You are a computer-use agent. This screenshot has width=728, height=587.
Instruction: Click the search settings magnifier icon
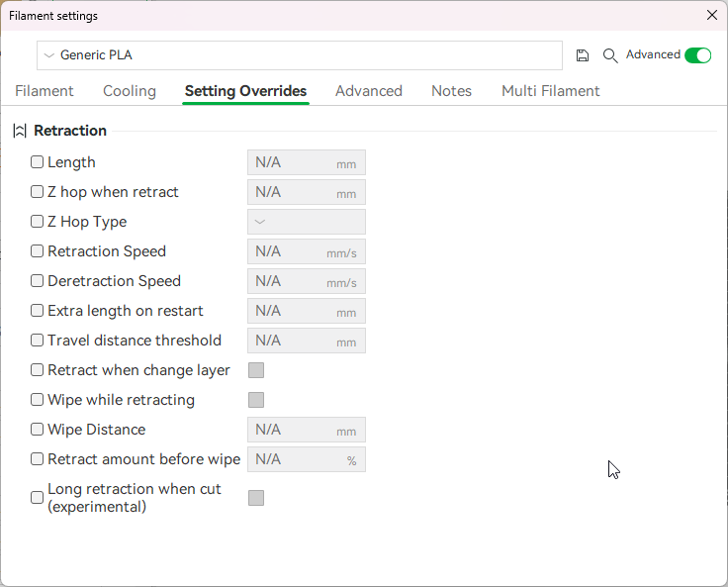pyautogui.click(x=610, y=55)
